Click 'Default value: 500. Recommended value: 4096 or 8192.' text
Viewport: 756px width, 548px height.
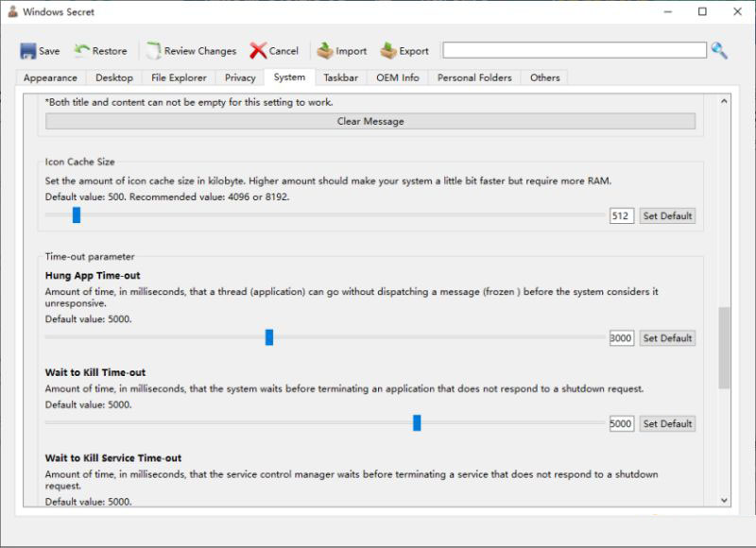pos(167,197)
